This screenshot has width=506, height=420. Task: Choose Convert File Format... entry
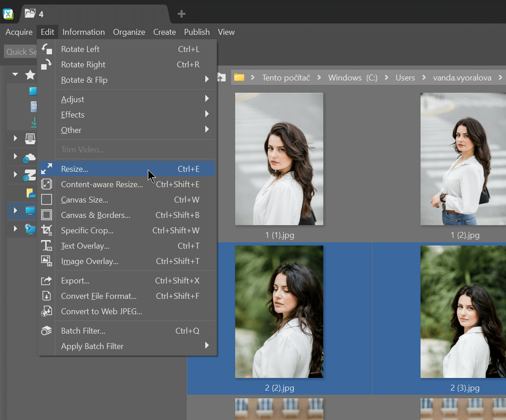pyautogui.click(x=99, y=296)
